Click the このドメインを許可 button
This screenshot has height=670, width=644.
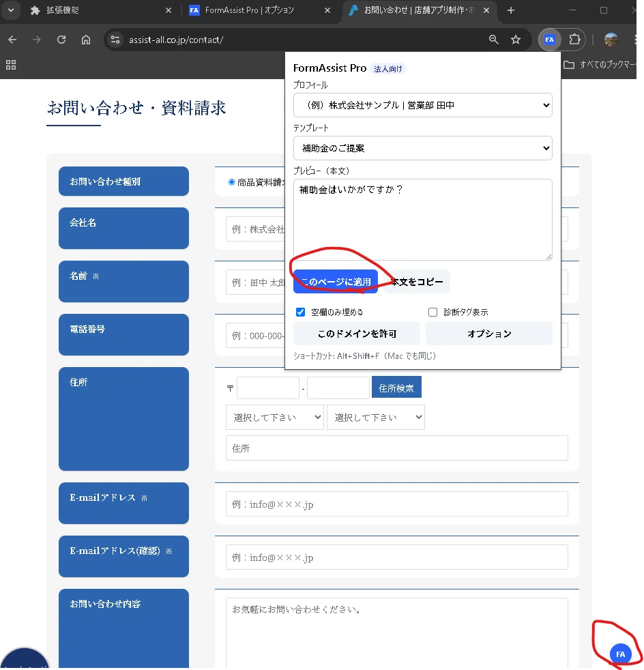(x=357, y=334)
